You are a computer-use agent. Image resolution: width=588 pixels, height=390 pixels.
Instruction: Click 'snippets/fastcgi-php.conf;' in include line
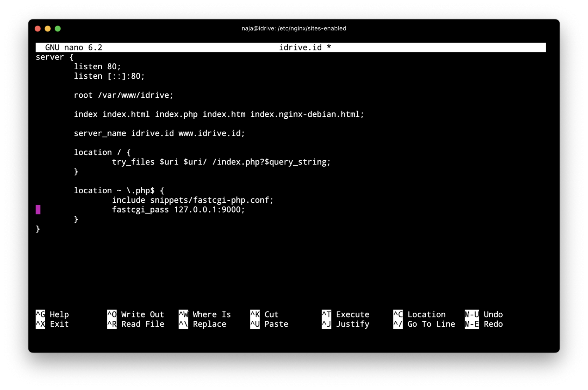[x=212, y=200]
